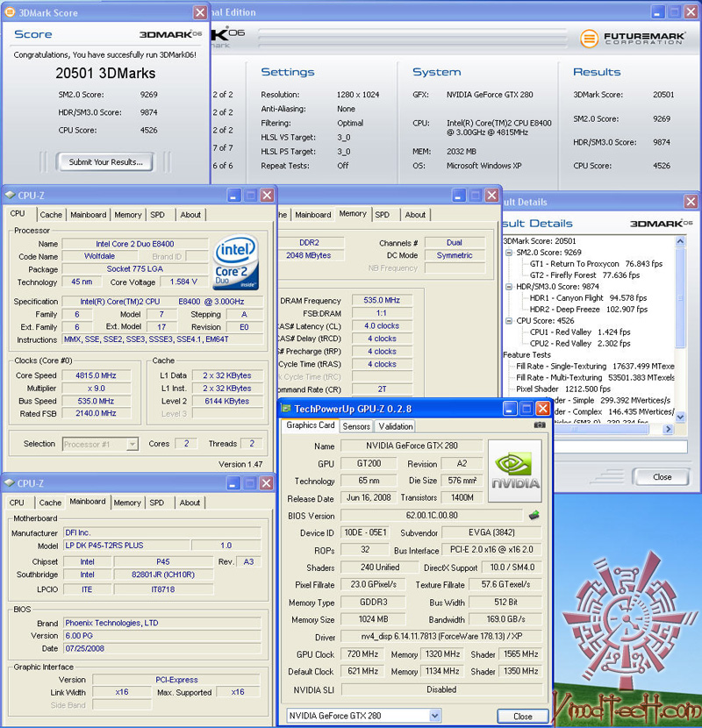Click the green BIOS save chip icon
Viewport: 702px width, 728px height.
(534, 515)
